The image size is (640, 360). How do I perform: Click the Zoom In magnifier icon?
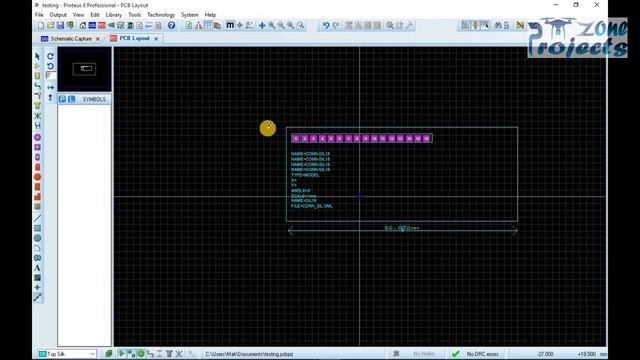click(x=272, y=25)
